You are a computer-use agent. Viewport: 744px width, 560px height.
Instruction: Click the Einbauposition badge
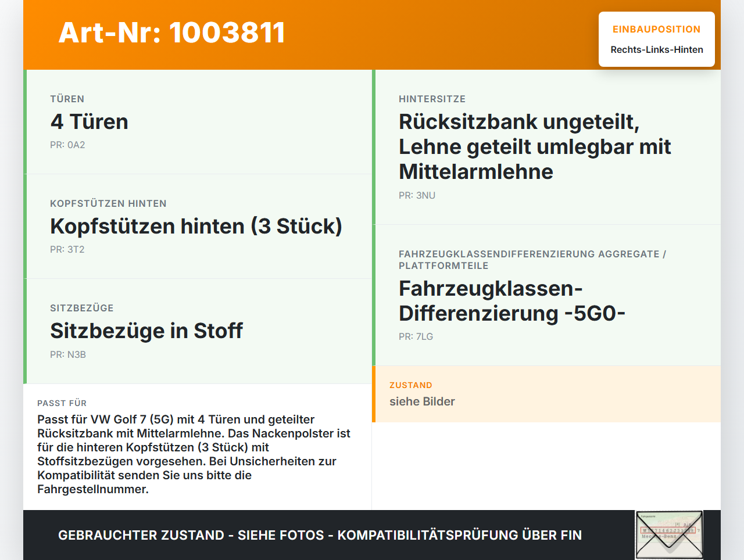(657, 40)
